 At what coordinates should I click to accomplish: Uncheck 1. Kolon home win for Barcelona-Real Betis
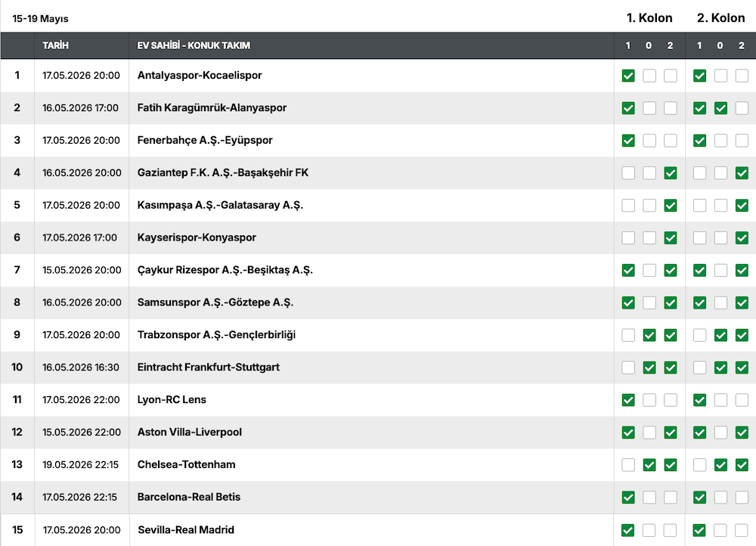click(627, 497)
